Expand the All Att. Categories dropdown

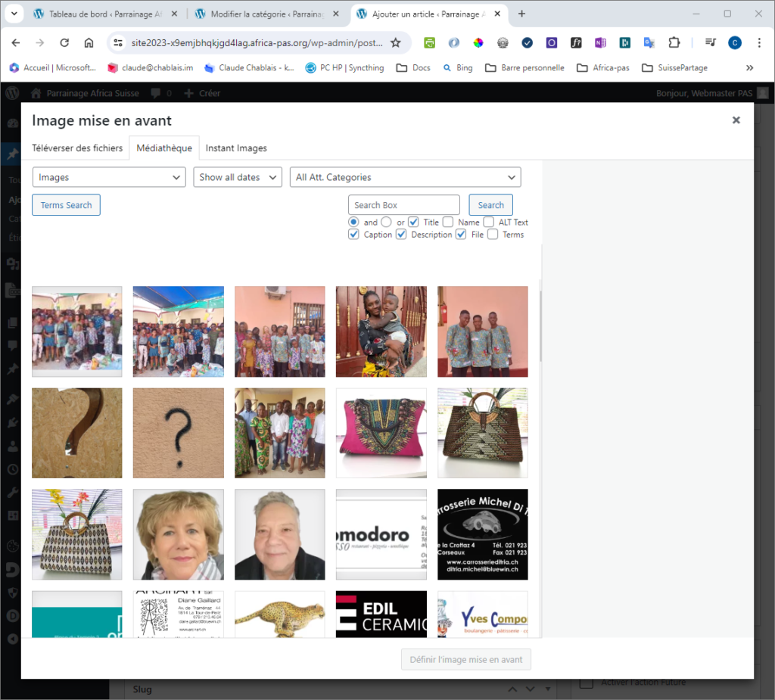[x=405, y=177]
